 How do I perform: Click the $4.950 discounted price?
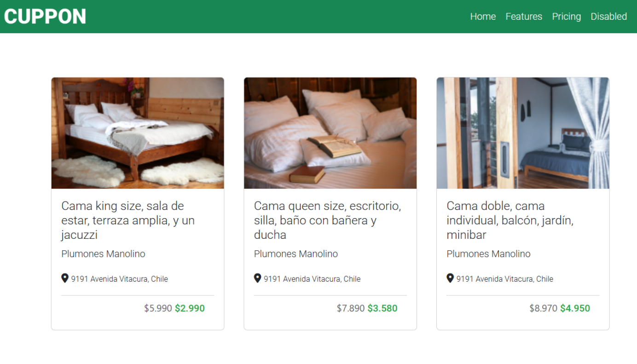(575, 308)
